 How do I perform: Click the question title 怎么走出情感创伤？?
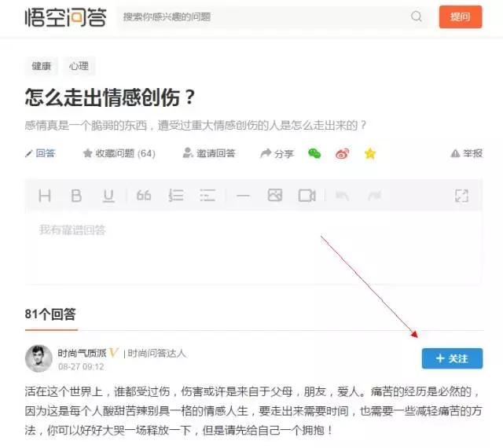click(x=110, y=97)
